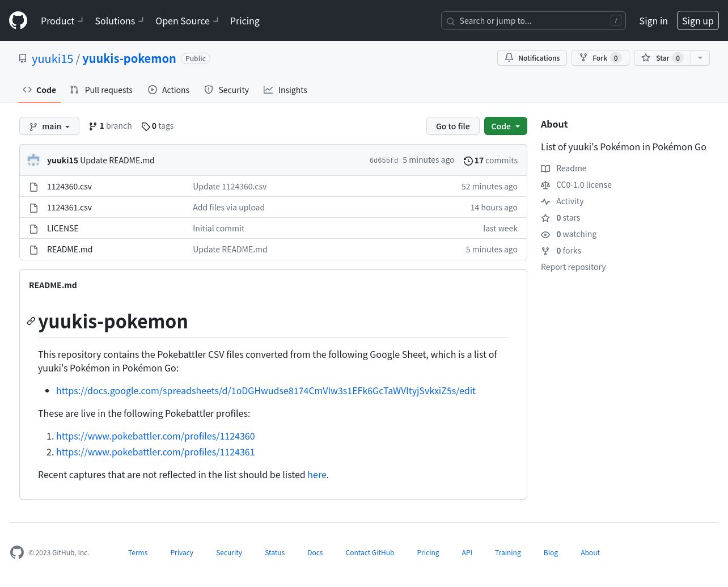Click the yuuki15 commit author avatar

(33, 161)
